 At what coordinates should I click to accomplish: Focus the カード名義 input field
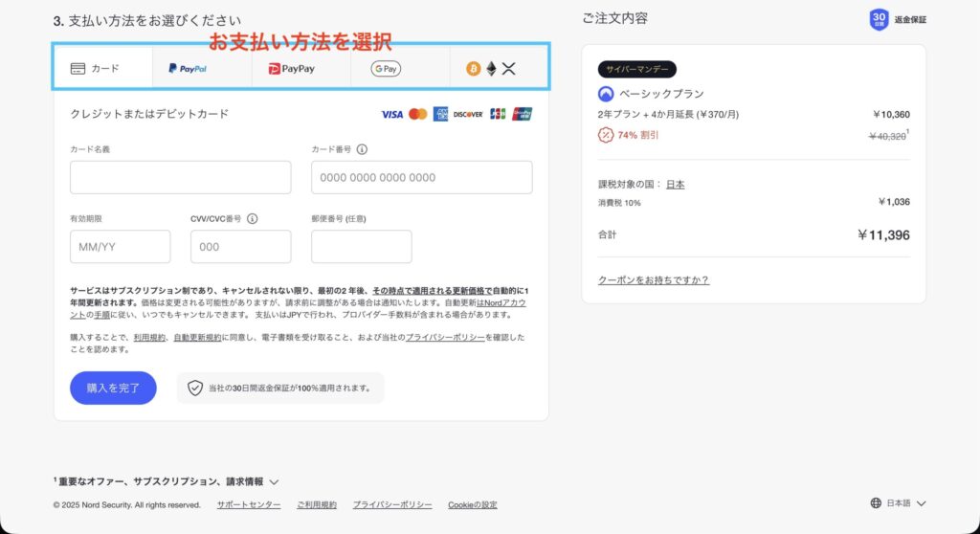180,177
